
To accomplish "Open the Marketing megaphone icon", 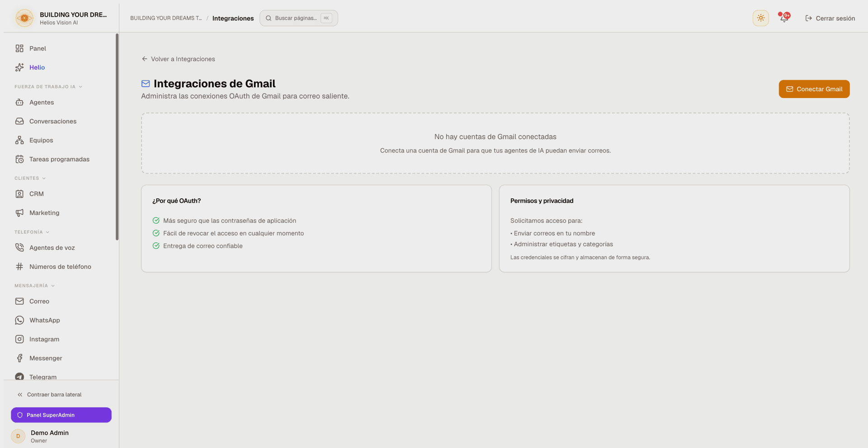I will (x=19, y=213).
